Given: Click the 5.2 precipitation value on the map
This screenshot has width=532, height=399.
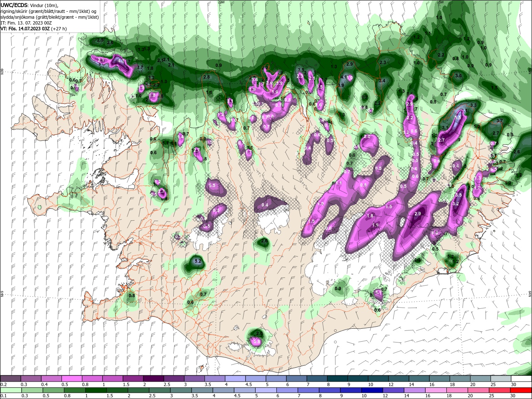Looking at the screenshot, I should [x=198, y=261].
